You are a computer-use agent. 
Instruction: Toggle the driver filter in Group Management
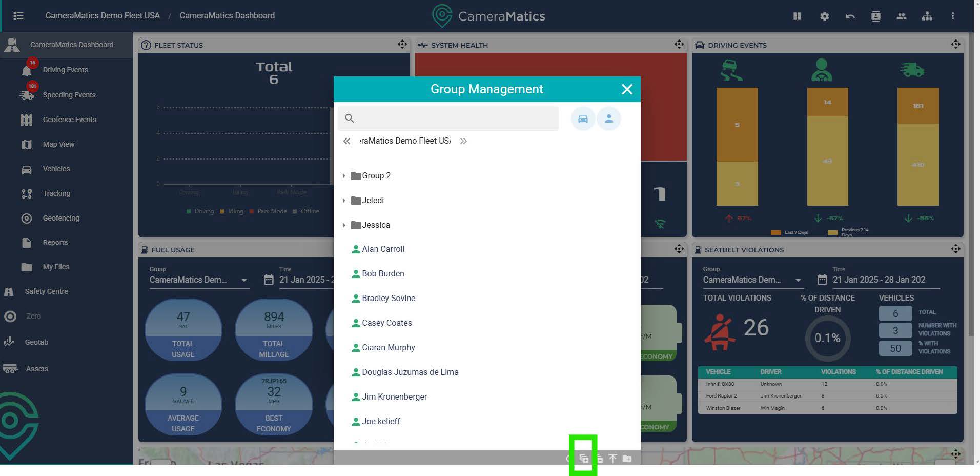pos(608,118)
